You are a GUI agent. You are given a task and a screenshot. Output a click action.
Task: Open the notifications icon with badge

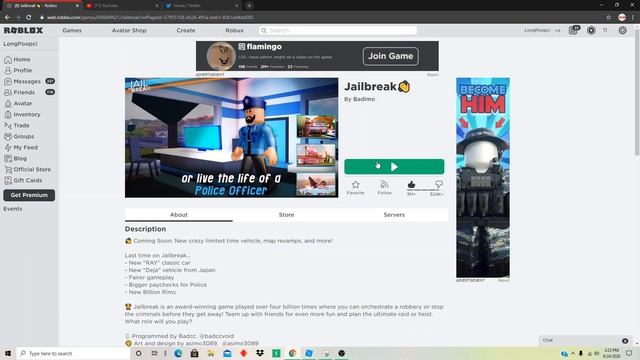coord(574,30)
